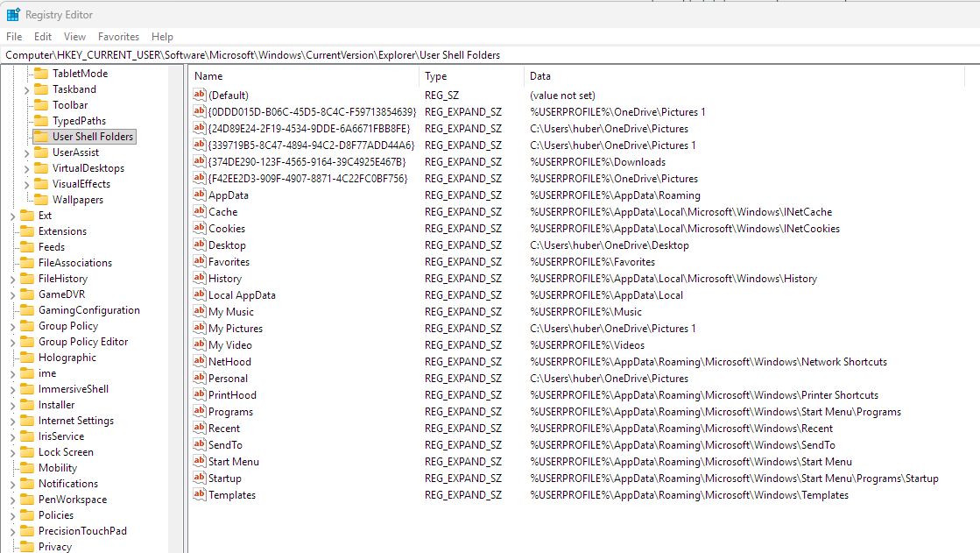This screenshot has height=553, width=980.
Task: Expand the VirtualDesktops key
Action: point(26,169)
